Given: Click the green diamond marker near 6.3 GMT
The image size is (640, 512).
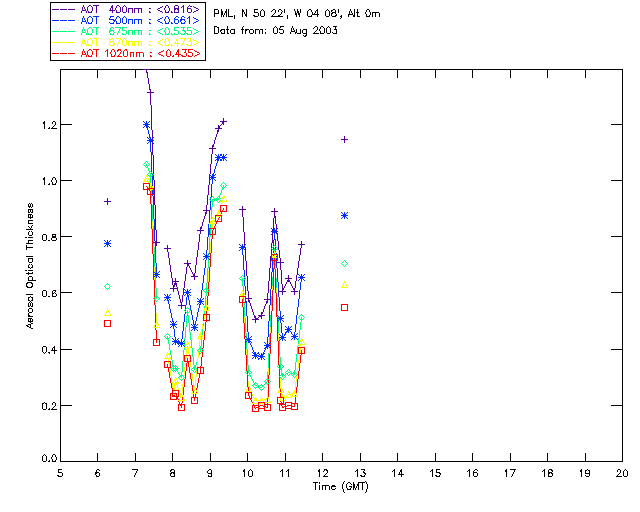Looking at the screenshot, I should 107,286.
